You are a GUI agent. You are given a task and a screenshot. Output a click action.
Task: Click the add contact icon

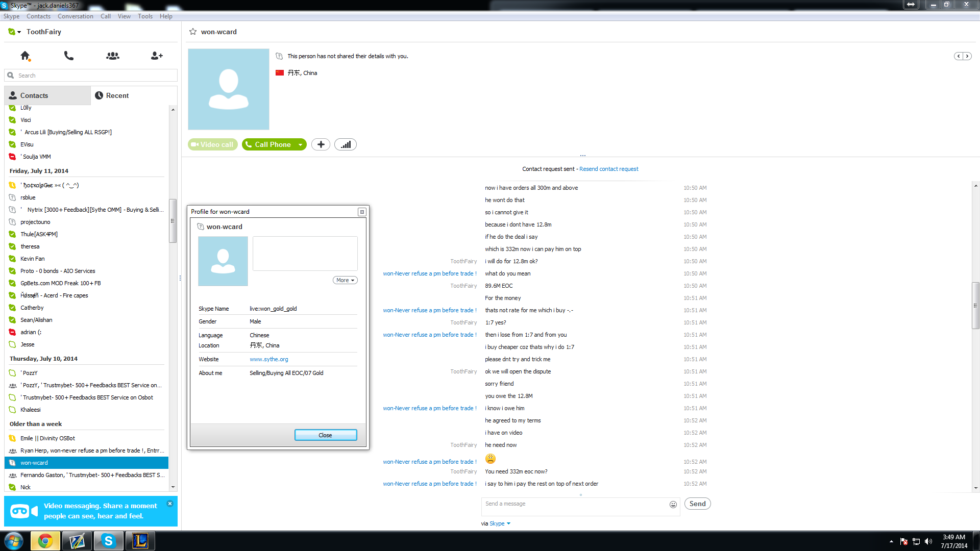(157, 56)
